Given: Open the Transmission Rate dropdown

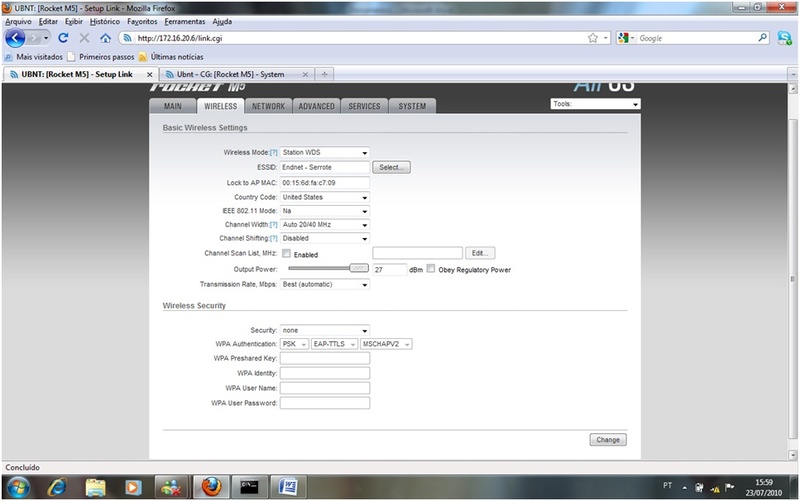Looking at the screenshot, I should pyautogui.click(x=325, y=285).
